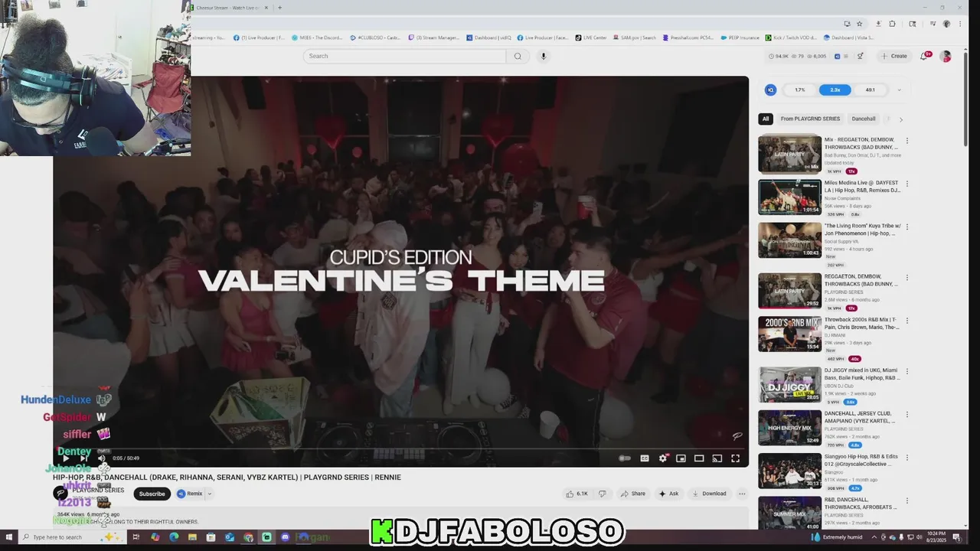Mute the video volume

101,458
